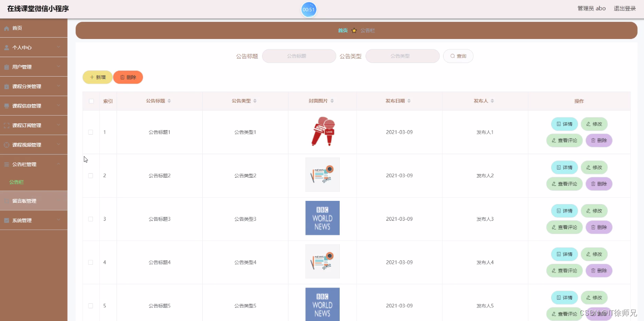Open microphone cover image in row 1
This screenshot has height=321, width=644.
322,131
